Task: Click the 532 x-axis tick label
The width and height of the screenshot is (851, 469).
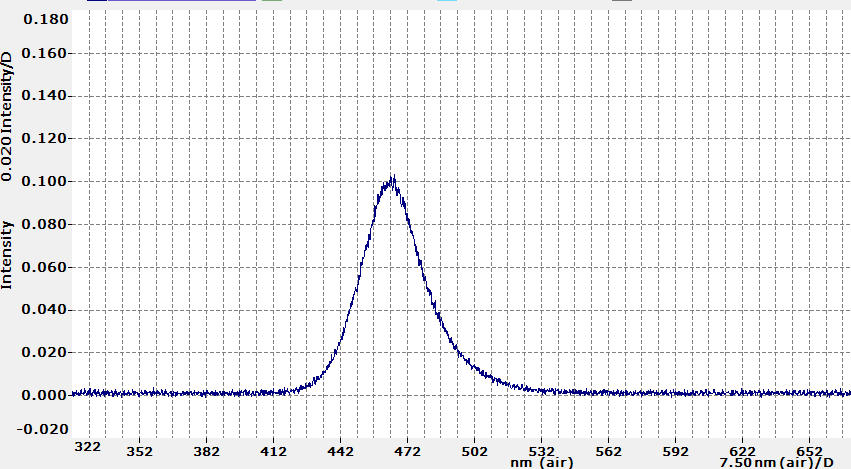Action: click(541, 451)
